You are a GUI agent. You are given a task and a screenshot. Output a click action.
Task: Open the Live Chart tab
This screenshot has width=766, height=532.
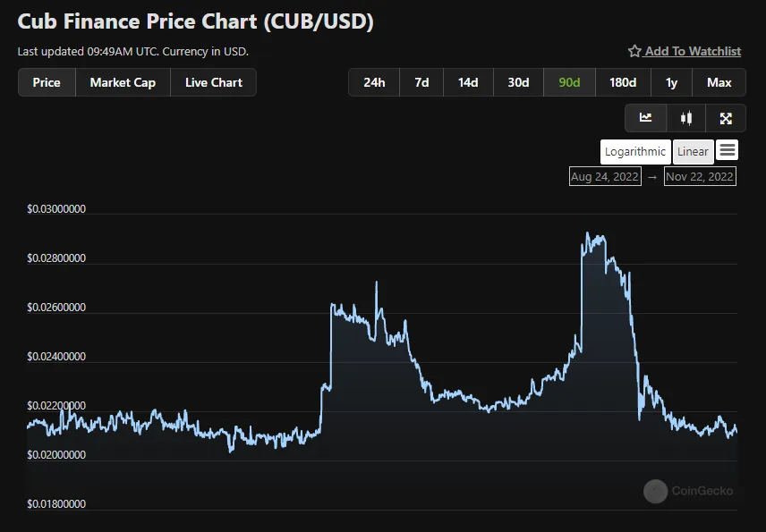214,82
